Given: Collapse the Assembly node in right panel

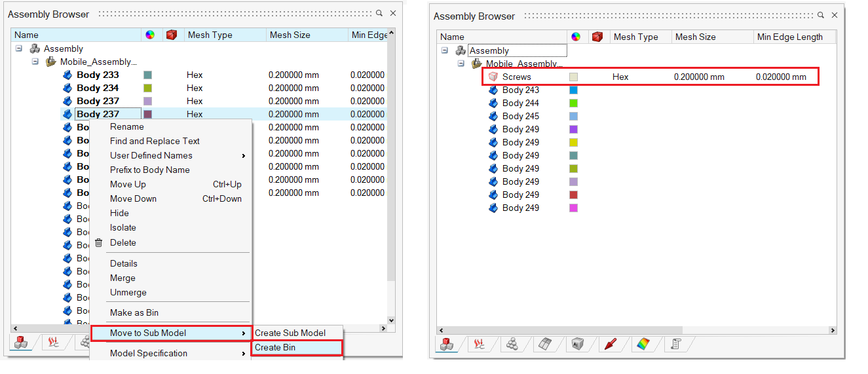Looking at the screenshot, I should [445, 50].
